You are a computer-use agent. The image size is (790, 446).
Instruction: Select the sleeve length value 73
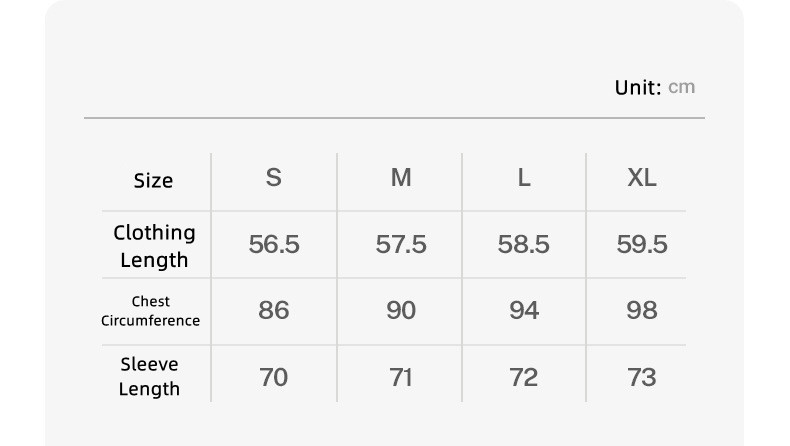tap(642, 377)
